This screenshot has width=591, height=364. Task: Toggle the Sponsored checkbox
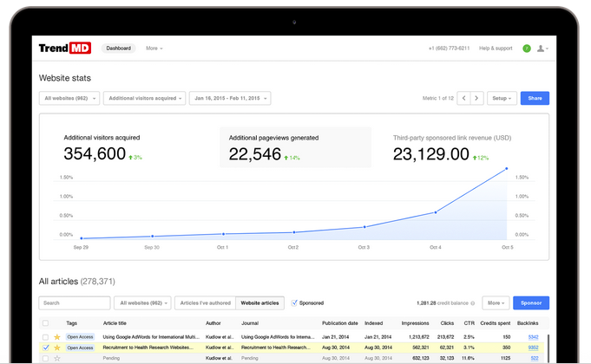pos(294,303)
